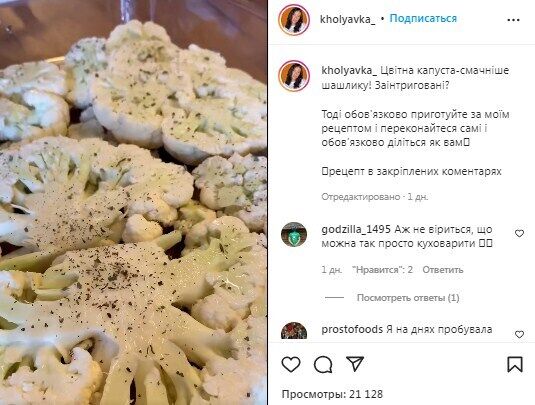Click the Подписаться follow button
535x405 pixels.
coord(423,18)
